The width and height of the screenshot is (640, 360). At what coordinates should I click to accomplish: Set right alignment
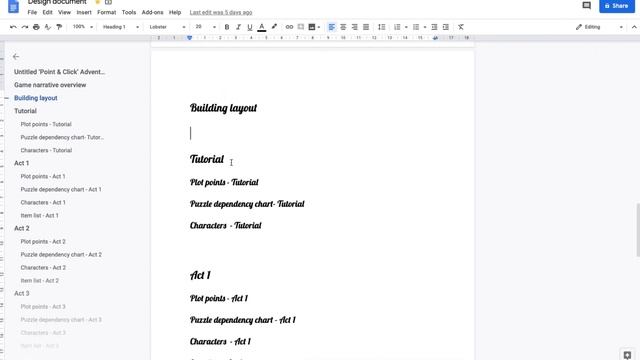(354, 27)
